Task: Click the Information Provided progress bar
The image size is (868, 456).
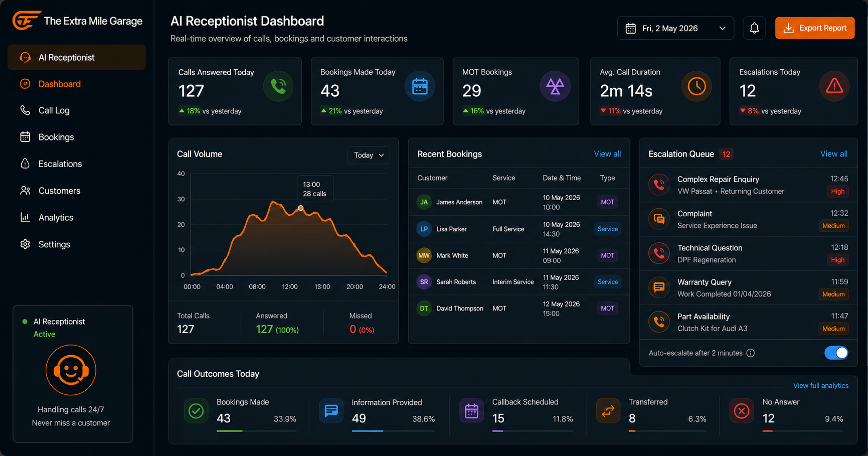Action: [393, 431]
